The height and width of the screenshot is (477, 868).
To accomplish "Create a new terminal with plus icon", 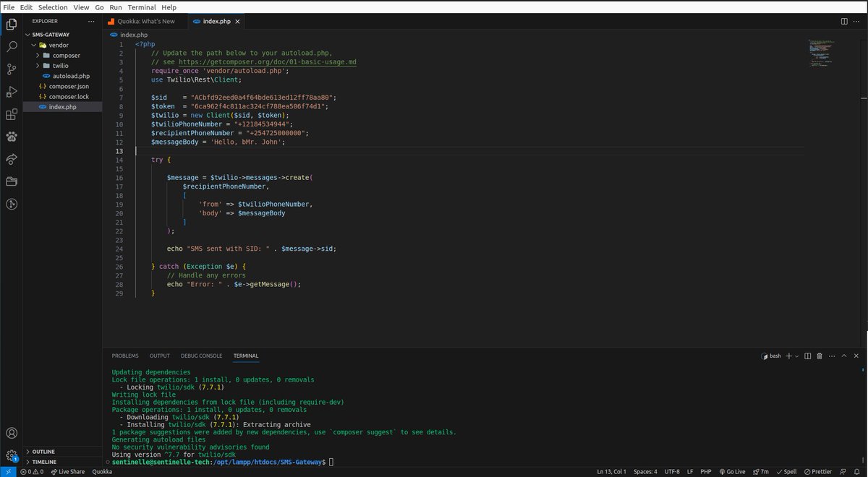I will [x=788, y=356].
